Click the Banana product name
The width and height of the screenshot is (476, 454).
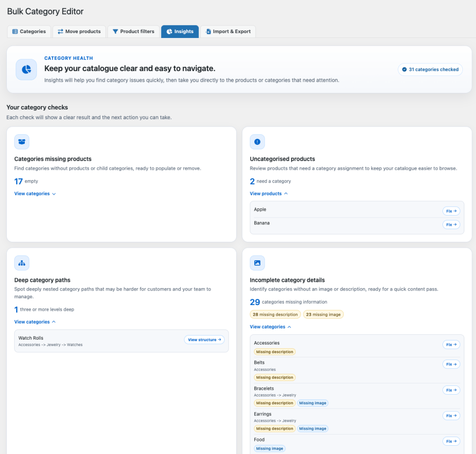click(262, 223)
